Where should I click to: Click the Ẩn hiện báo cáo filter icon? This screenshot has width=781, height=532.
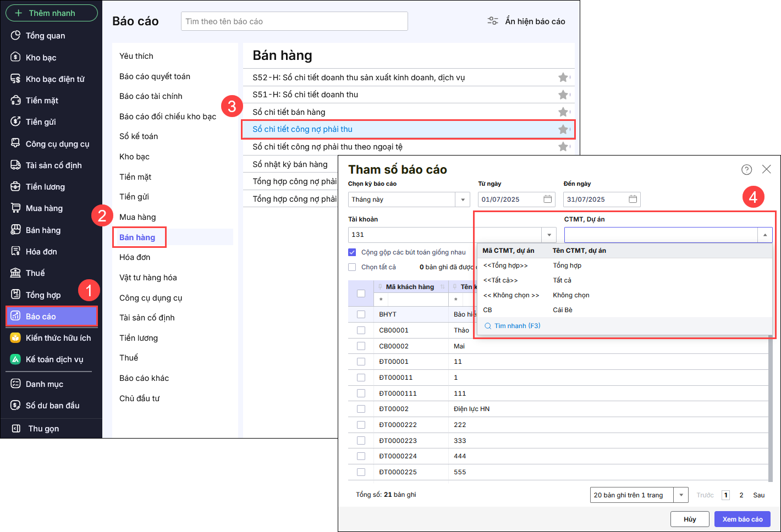point(493,21)
